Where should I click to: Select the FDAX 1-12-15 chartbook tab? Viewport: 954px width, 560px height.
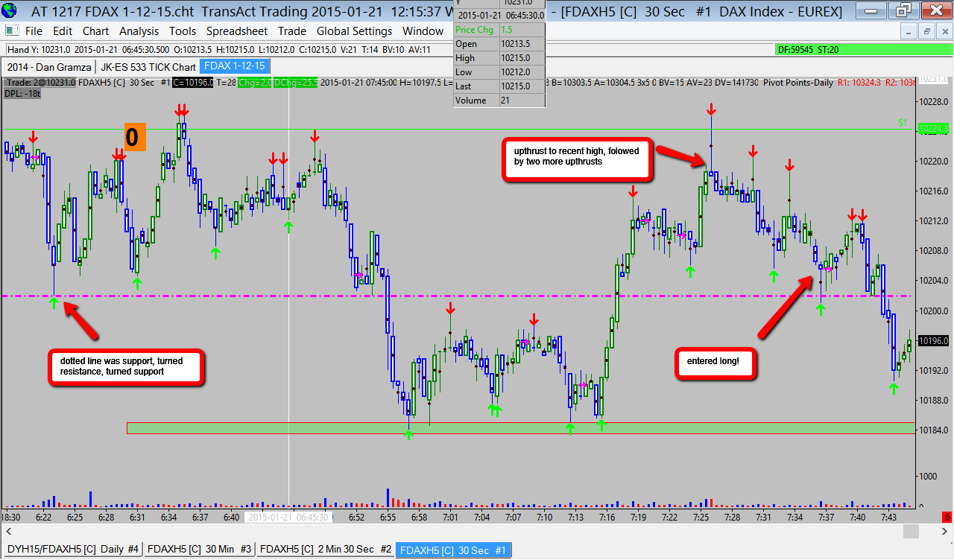point(235,66)
